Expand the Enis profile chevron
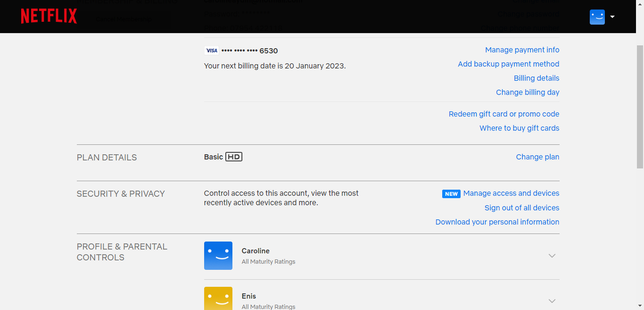The height and width of the screenshot is (310, 644). (552, 301)
